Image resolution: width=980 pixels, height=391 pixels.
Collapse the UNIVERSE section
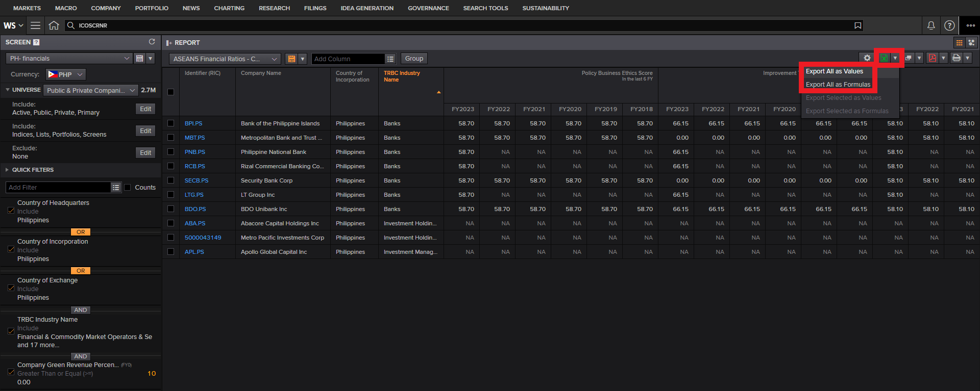pyautogui.click(x=7, y=90)
